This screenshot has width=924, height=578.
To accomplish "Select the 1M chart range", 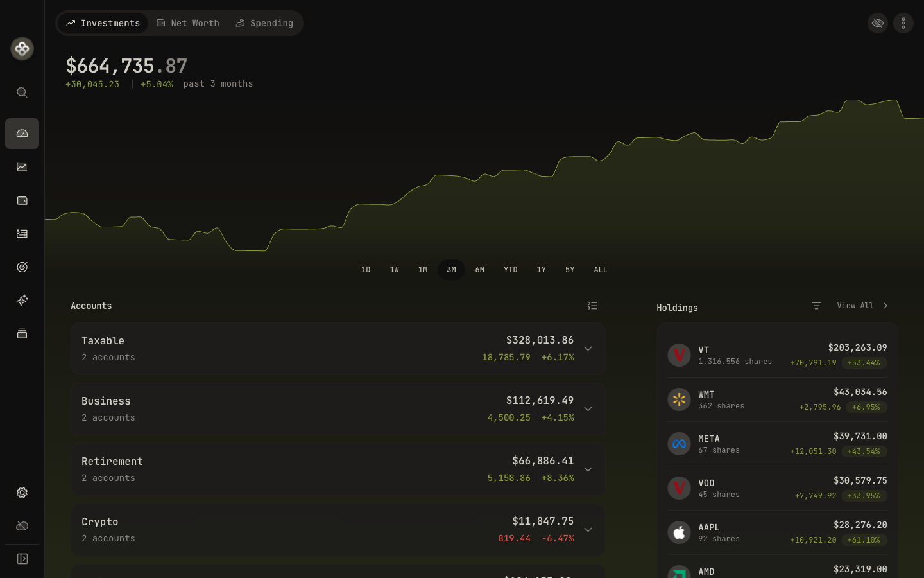I will tap(423, 270).
